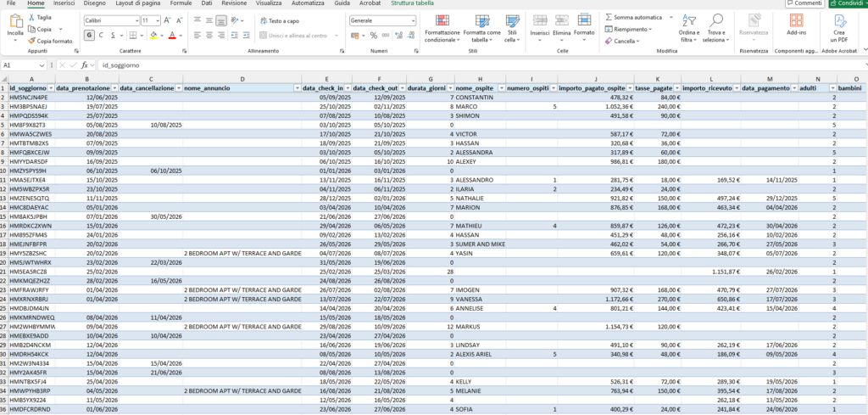Open Formattazione condizionale menu

click(x=442, y=29)
